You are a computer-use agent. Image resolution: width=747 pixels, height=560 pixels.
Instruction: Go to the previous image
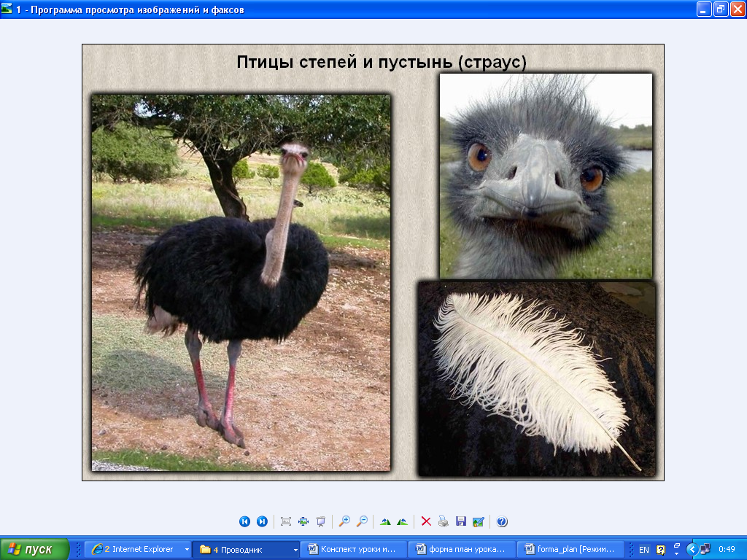(x=244, y=521)
